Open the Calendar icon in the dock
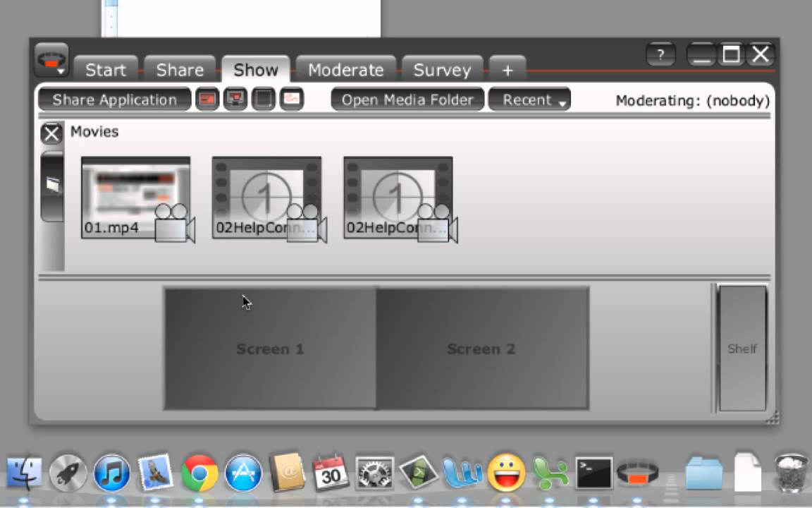812x508 pixels. (331, 472)
